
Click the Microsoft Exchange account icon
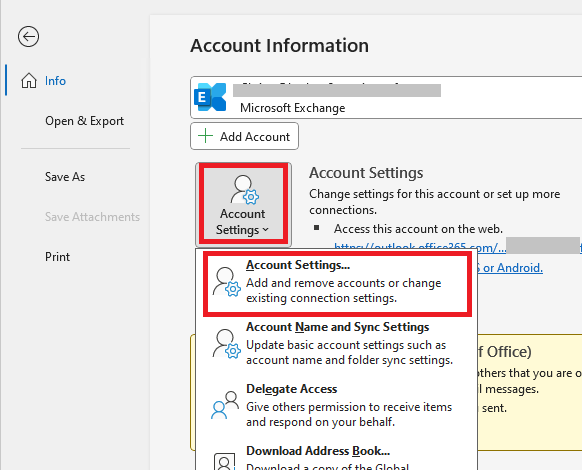coord(210,97)
